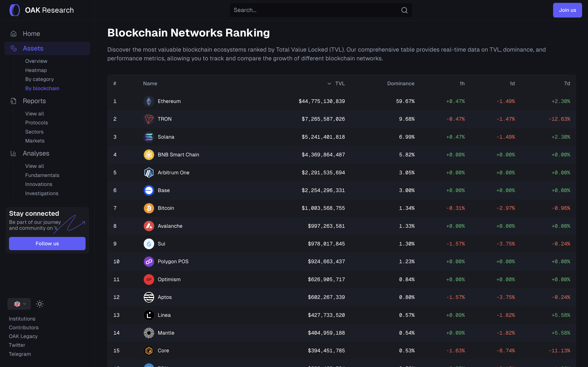Click the search magnifier icon
Image resolution: width=588 pixels, height=367 pixels.
(404, 10)
